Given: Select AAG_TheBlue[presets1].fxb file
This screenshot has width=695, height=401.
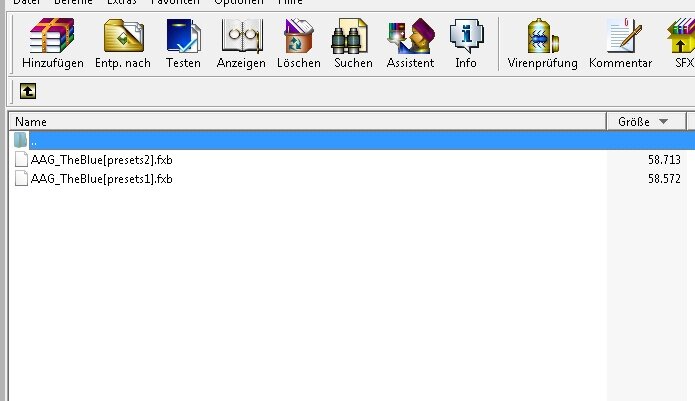Looking at the screenshot, I should (101, 178).
